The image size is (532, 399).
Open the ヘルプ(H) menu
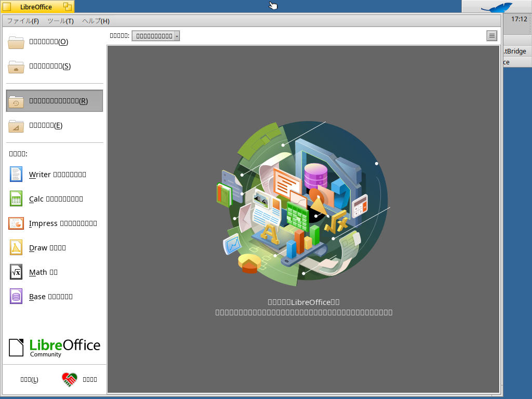click(96, 21)
